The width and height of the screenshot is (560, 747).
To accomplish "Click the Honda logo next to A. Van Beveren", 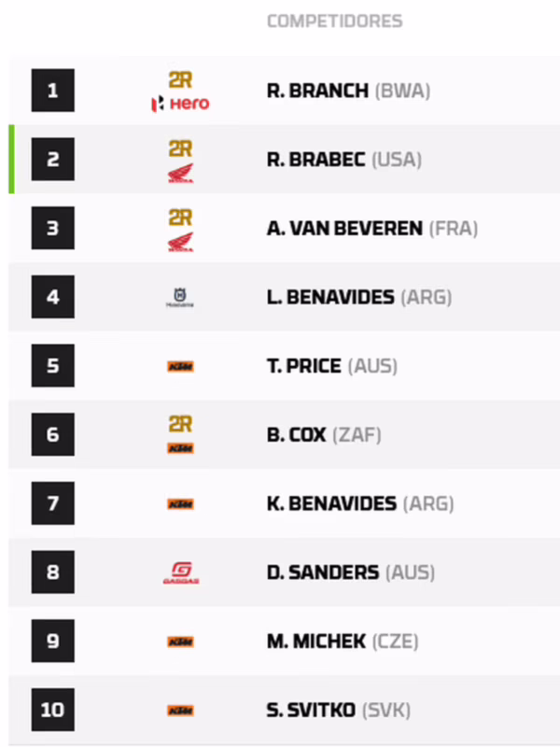I will tap(180, 239).
